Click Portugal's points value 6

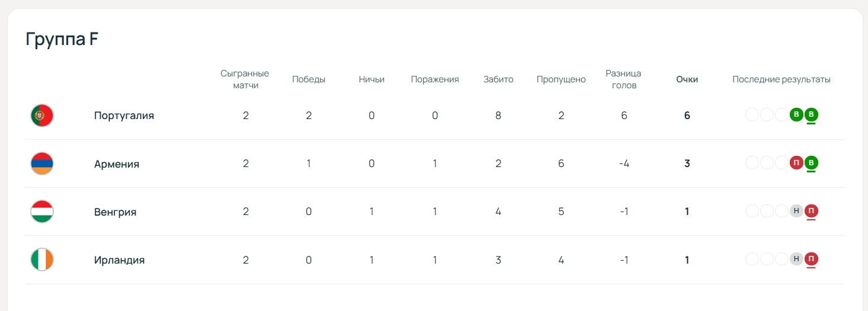(x=687, y=116)
